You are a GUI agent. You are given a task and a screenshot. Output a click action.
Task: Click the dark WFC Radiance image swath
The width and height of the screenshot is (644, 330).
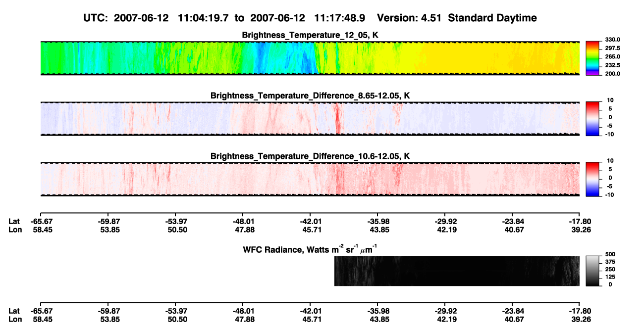(x=457, y=271)
